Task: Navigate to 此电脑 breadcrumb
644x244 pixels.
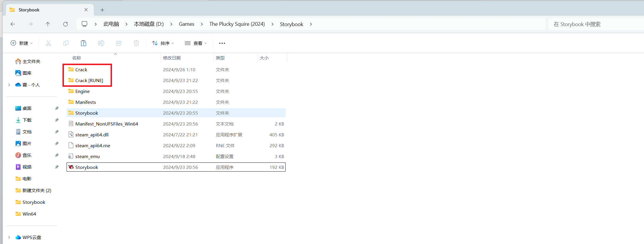Action: 111,24
